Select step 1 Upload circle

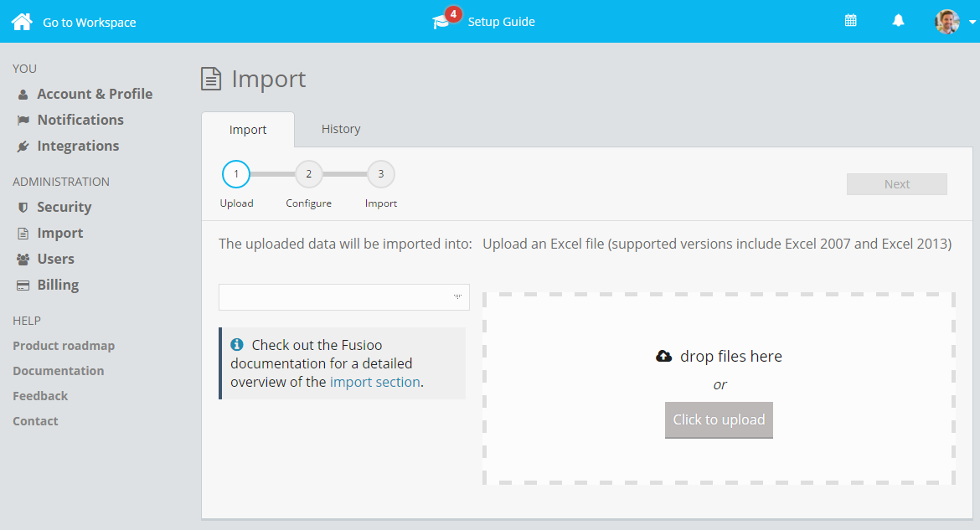click(x=236, y=174)
